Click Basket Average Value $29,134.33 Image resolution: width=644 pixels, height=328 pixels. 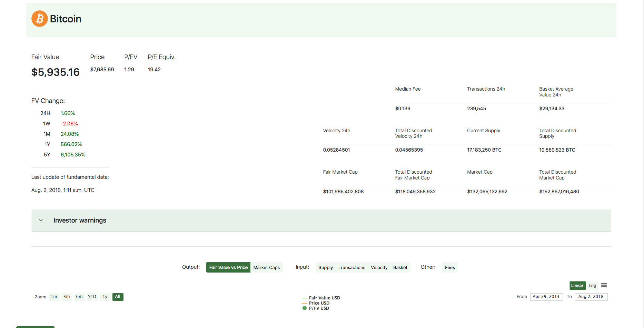click(552, 109)
